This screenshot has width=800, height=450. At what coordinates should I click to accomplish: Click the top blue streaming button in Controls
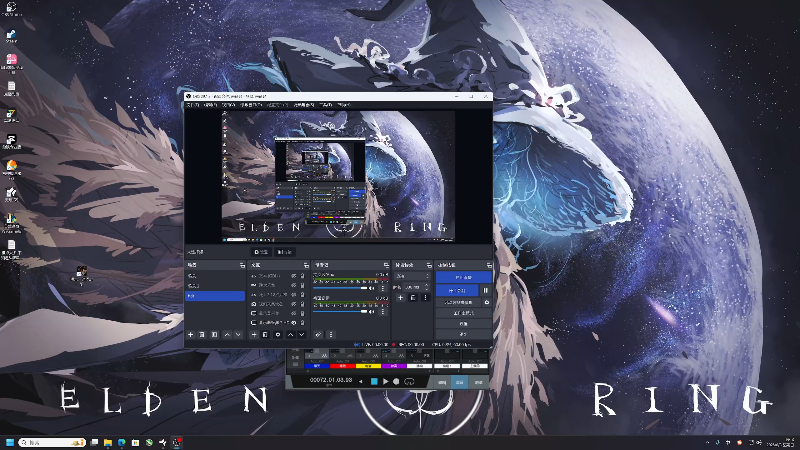coord(463,277)
